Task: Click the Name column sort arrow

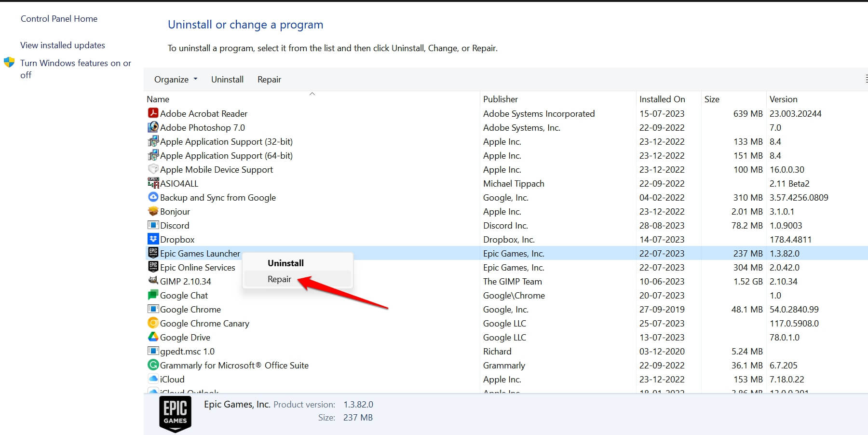Action: [x=312, y=94]
